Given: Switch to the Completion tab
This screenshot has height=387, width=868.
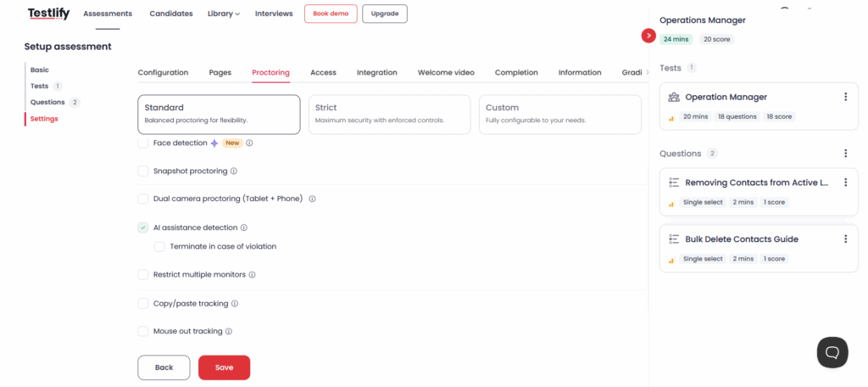Looking at the screenshot, I should (x=516, y=73).
